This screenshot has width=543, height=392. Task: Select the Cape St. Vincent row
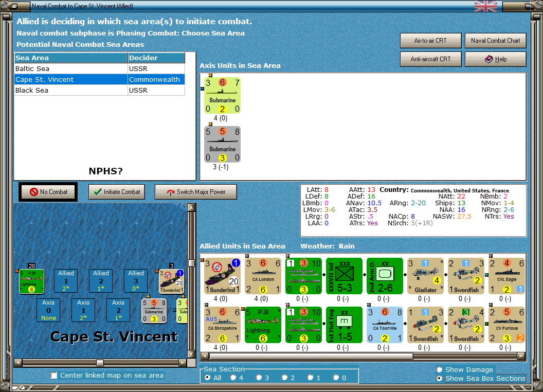[x=99, y=79]
